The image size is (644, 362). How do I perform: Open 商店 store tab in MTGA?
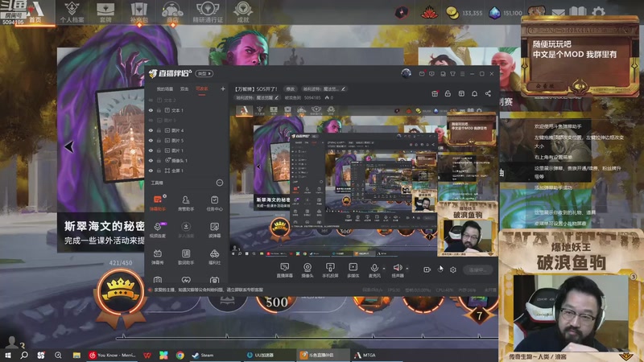pos(172,12)
